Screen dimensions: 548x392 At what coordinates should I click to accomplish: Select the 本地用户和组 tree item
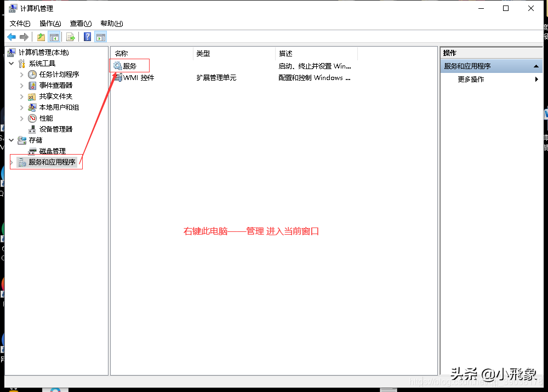[x=59, y=107]
